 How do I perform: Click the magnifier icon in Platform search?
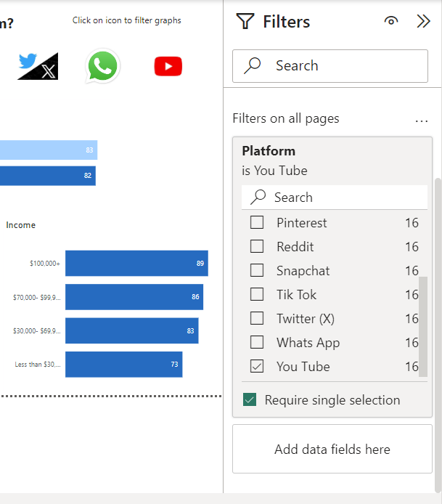258,198
